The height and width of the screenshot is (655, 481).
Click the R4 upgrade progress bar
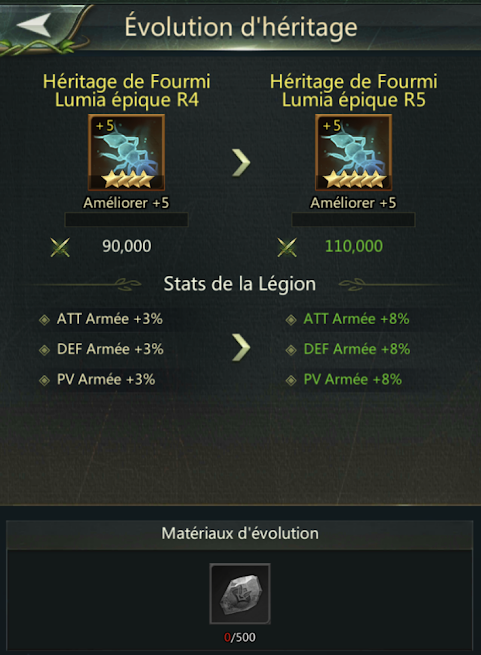[126, 220]
